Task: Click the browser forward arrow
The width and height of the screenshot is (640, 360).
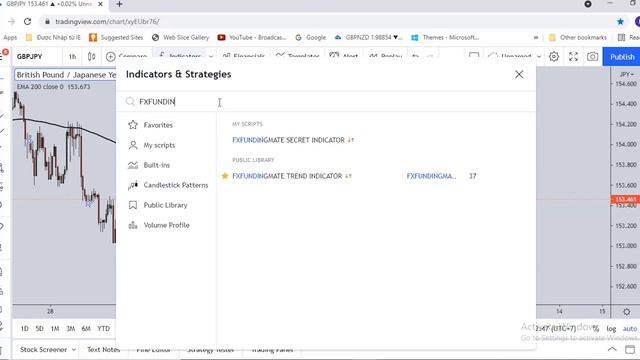Action: pos(11,21)
